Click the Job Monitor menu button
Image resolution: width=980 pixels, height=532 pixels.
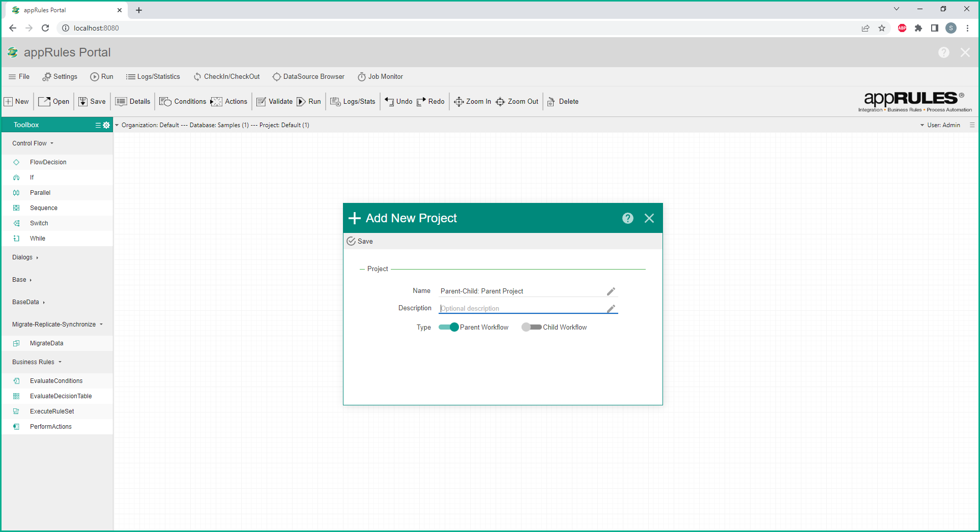pos(380,77)
